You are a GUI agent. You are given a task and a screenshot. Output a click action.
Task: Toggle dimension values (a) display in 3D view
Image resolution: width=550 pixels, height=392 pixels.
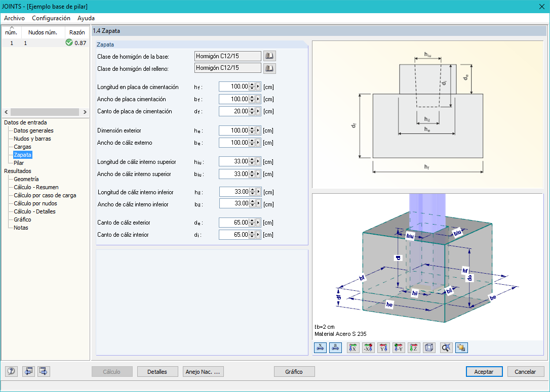pos(335,347)
